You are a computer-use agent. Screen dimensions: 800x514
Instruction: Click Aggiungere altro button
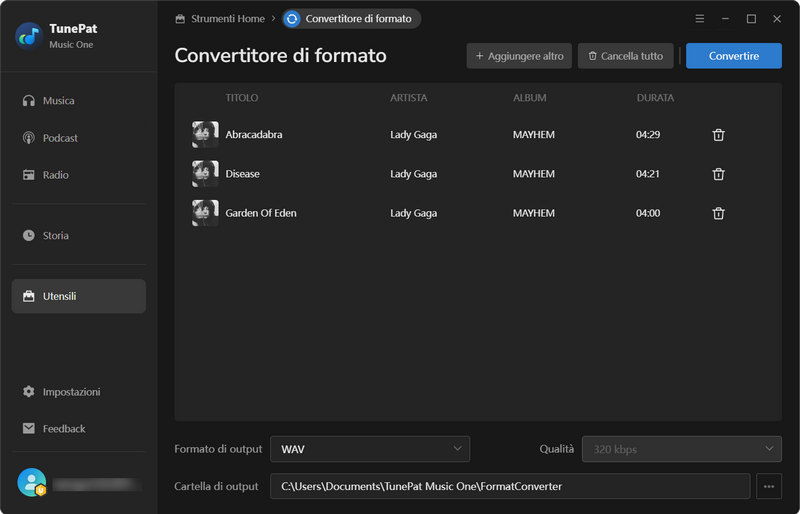click(x=519, y=56)
